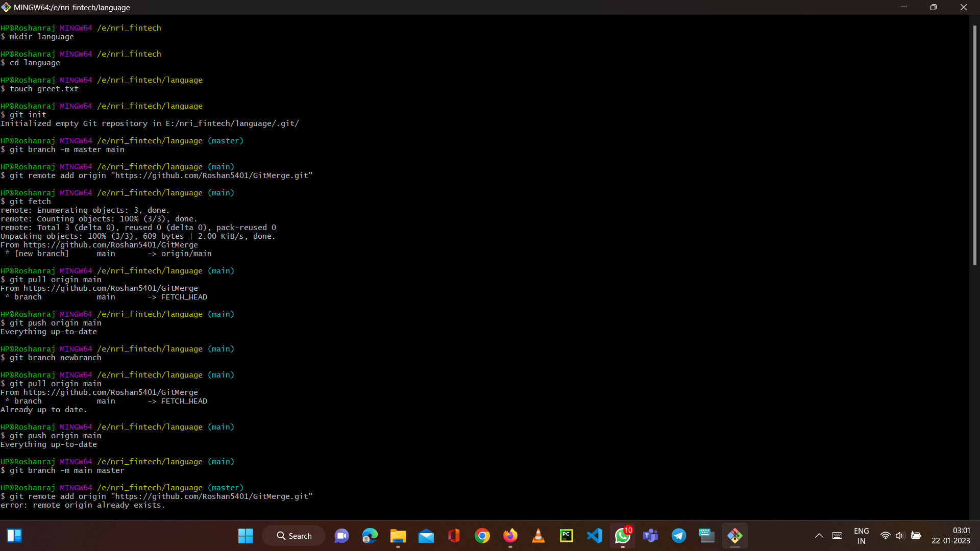The height and width of the screenshot is (551, 980).
Task: Open the volume control flyout
Action: click(x=900, y=536)
